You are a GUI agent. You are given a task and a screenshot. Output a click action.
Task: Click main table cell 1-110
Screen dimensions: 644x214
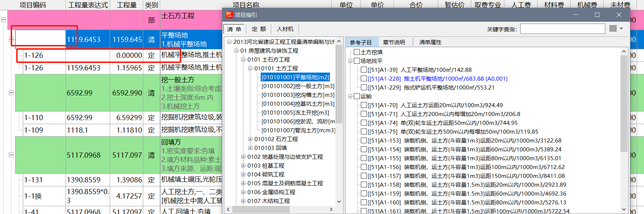pos(44,118)
